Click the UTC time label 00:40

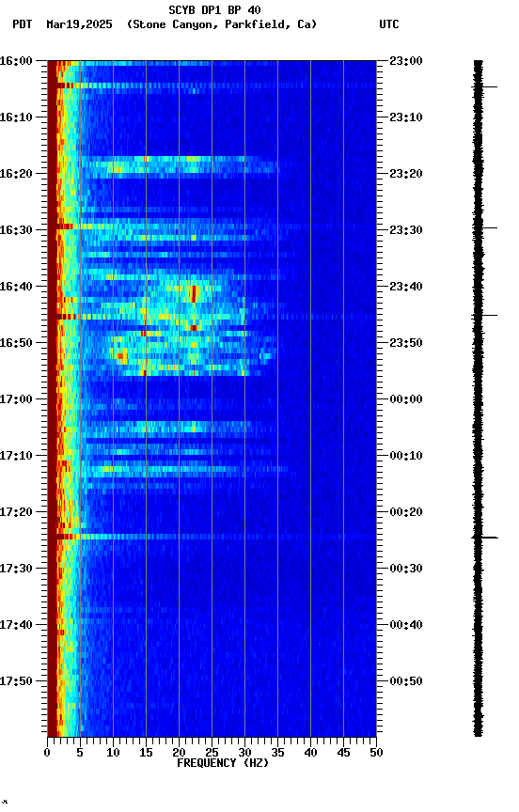tap(406, 625)
